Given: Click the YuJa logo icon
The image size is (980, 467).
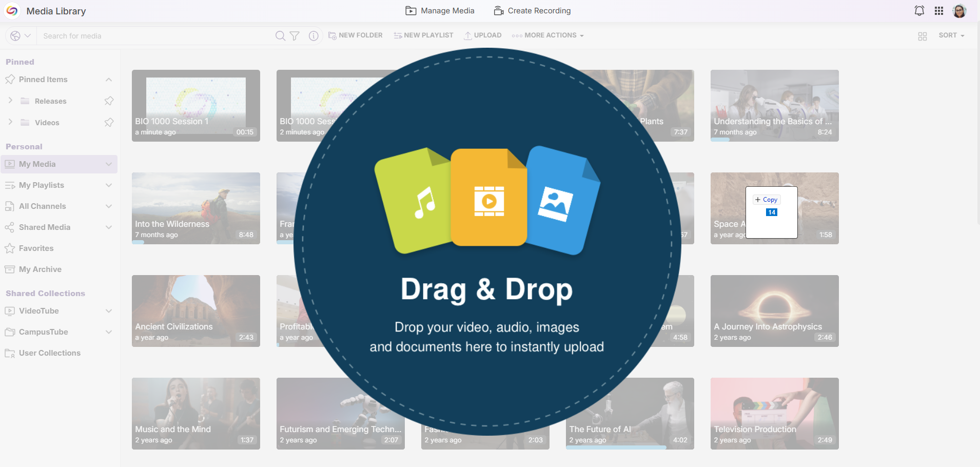Looking at the screenshot, I should click(x=12, y=11).
